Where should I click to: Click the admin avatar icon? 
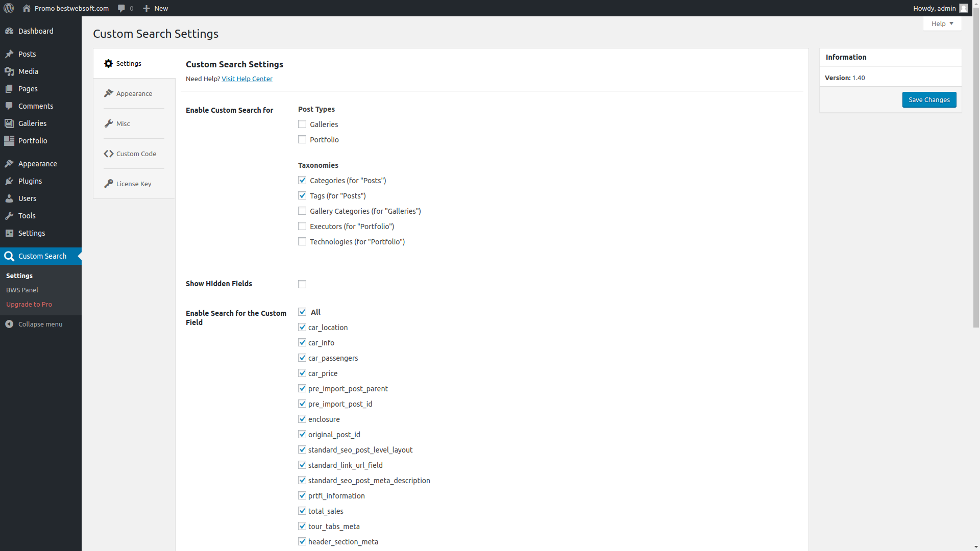click(963, 8)
